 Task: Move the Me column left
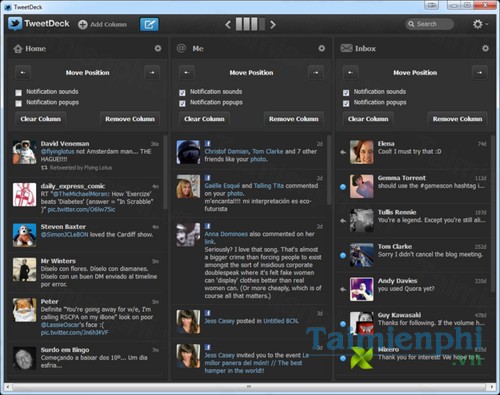click(187, 73)
